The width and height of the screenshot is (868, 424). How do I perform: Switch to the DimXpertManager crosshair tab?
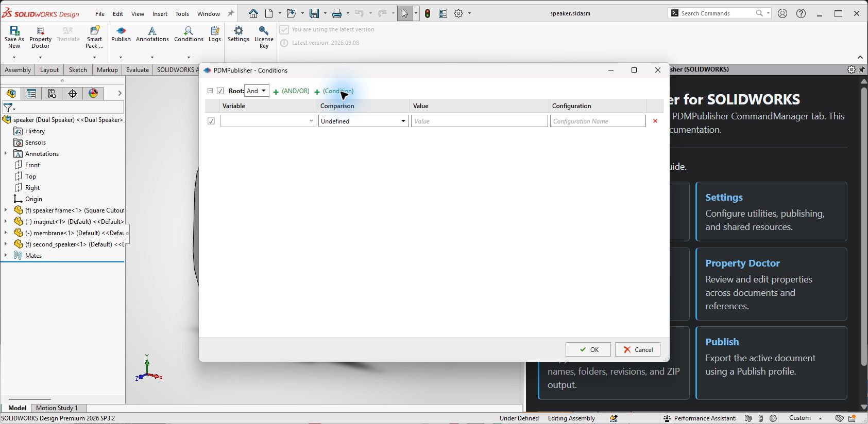tap(73, 93)
